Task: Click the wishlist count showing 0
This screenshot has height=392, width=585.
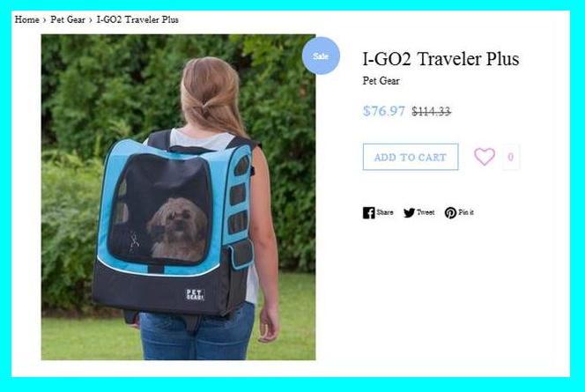Action: coord(510,157)
